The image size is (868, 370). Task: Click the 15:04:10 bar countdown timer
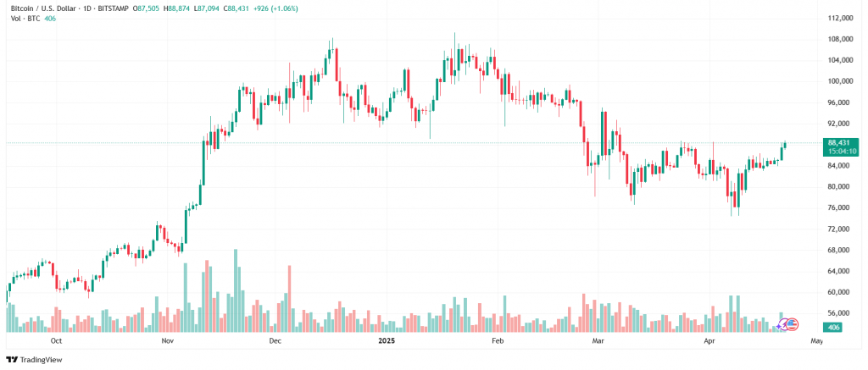click(x=842, y=151)
